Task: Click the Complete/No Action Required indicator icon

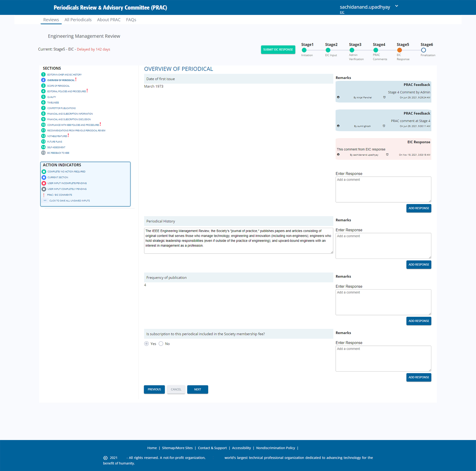Action: 44,172
